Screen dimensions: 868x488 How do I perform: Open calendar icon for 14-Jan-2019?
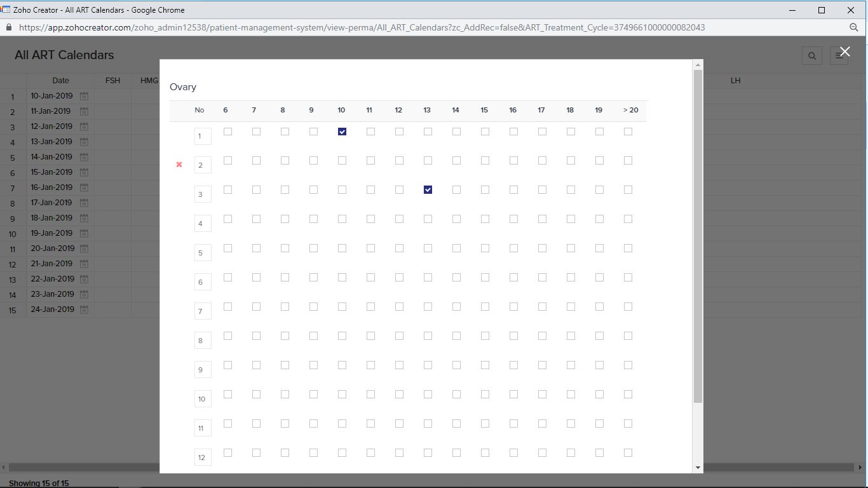(84, 157)
